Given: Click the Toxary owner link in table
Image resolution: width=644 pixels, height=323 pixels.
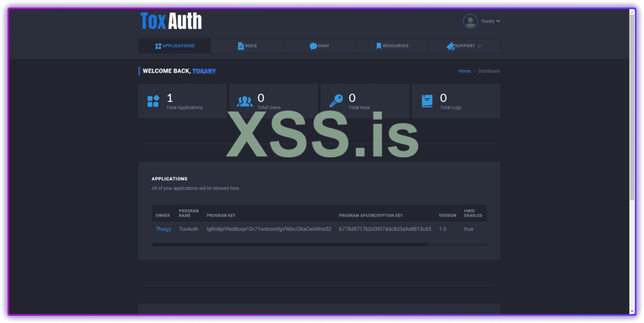Looking at the screenshot, I should point(163,229).
